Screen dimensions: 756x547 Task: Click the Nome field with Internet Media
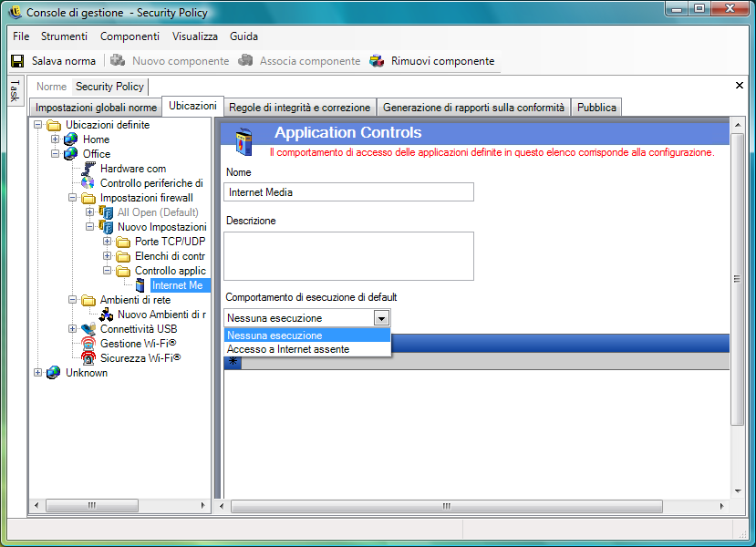(x=348, y=191)
